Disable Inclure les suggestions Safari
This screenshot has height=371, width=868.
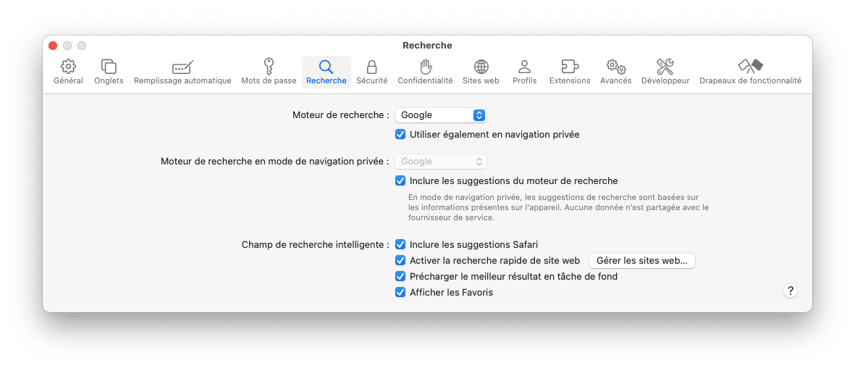coord(400,244)
